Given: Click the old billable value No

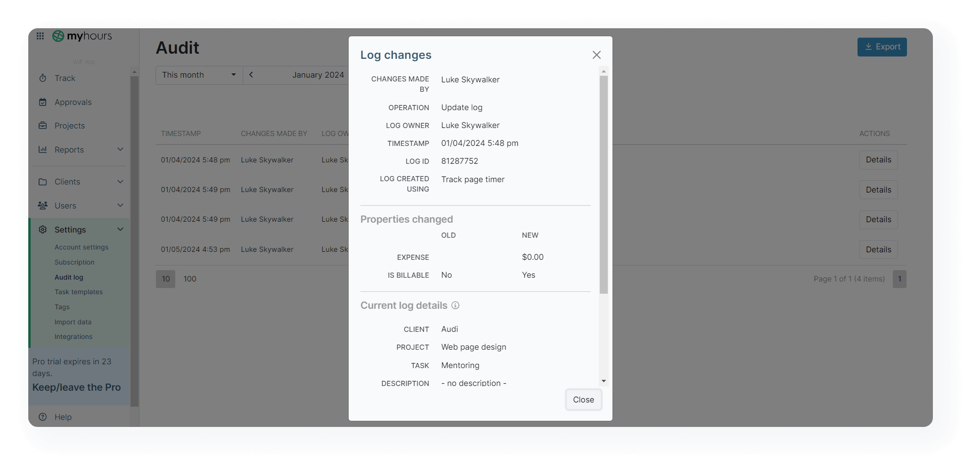Looking at the screenshot, I should click(446, 275).
